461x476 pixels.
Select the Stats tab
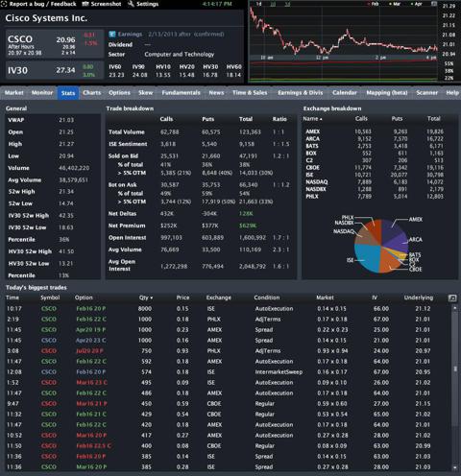click(68, 93)
